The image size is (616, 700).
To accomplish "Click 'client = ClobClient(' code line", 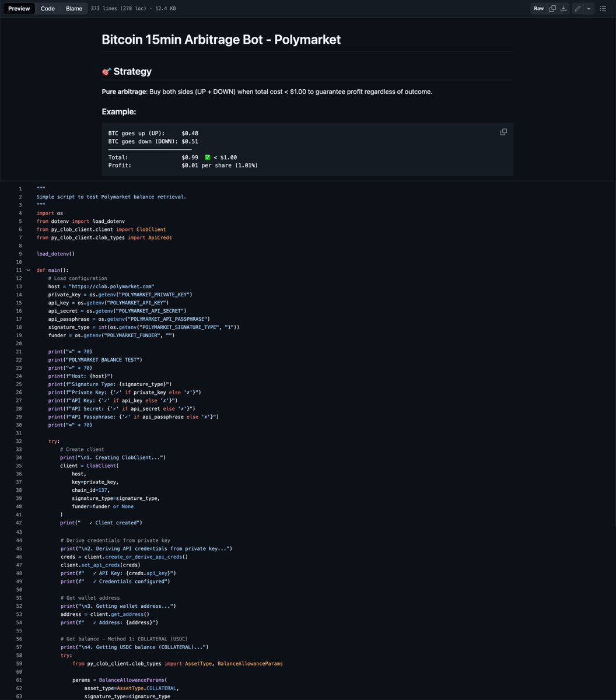I will coord(89,466).
